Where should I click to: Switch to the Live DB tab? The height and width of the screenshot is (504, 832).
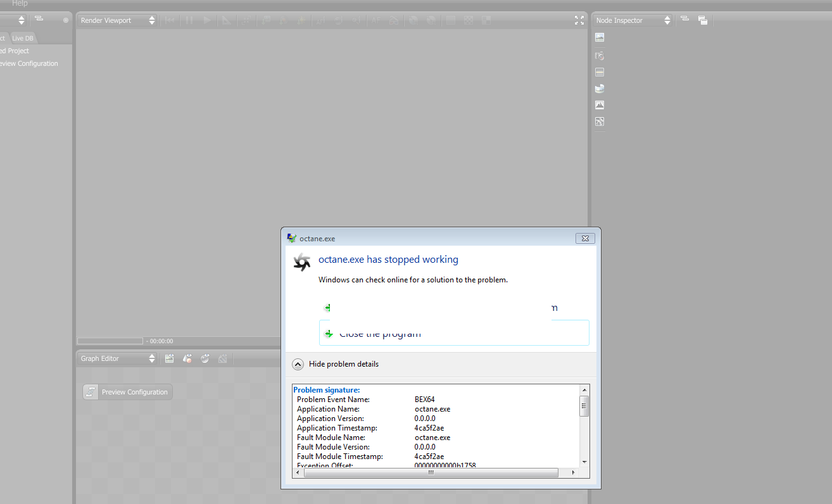click(x=23, y=38)
